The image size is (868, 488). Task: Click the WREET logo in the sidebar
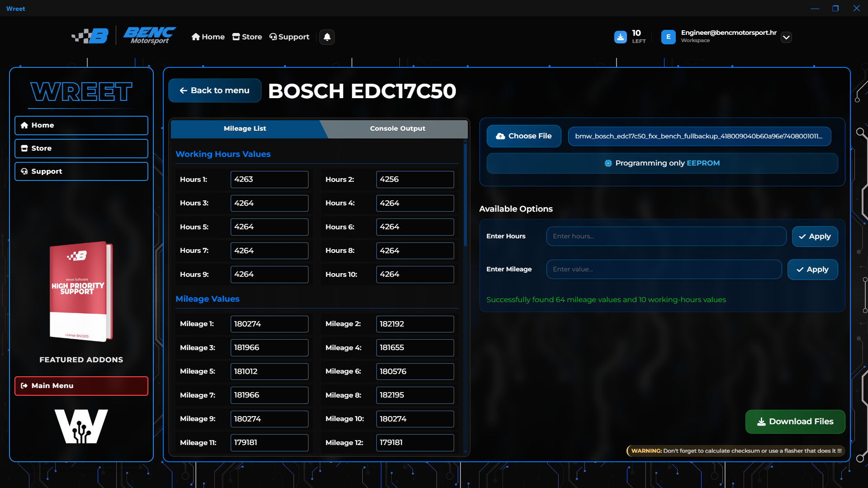click(81, 92)
